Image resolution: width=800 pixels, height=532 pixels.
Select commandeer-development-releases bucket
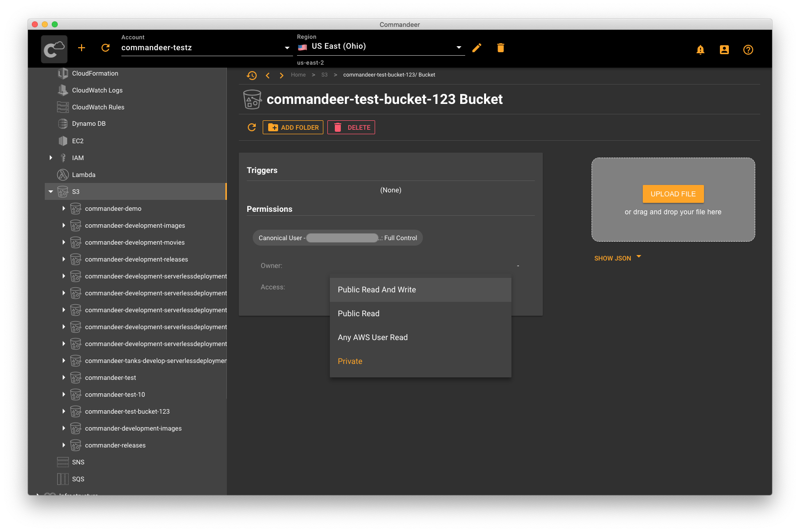click(136, 259)
